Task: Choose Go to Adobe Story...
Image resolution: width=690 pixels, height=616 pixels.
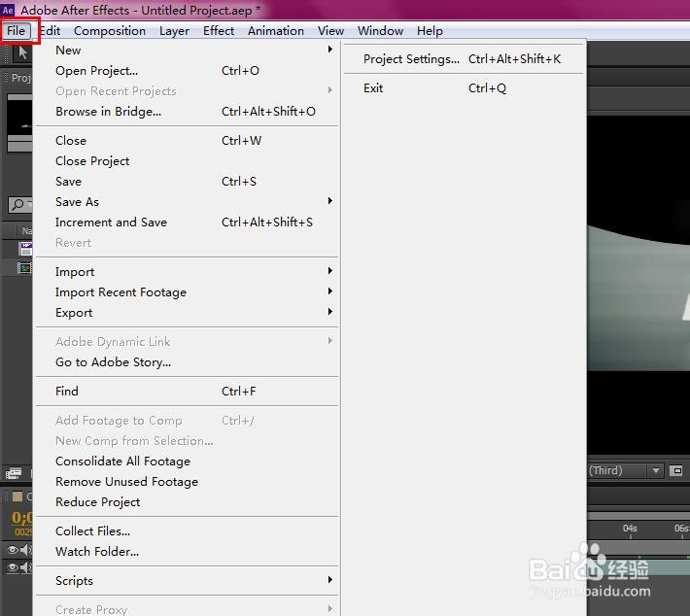Action: click(187, 362)
